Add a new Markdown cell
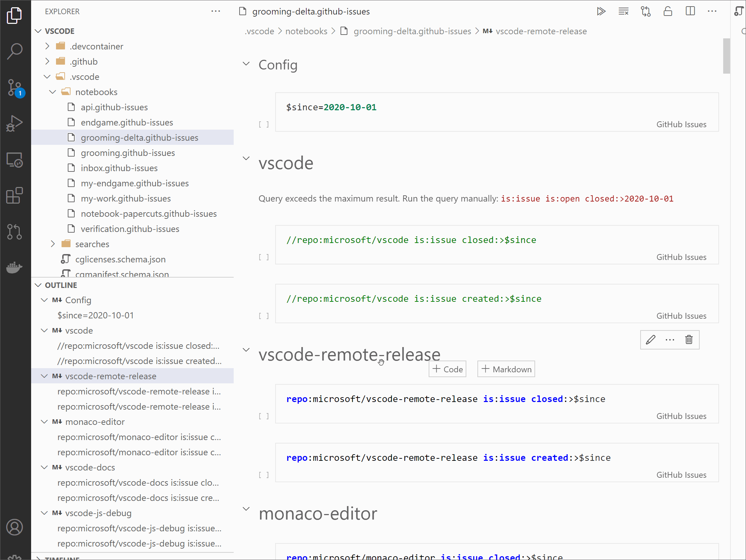746x560 pixels. pyautogui.click(x=506, y=369)
